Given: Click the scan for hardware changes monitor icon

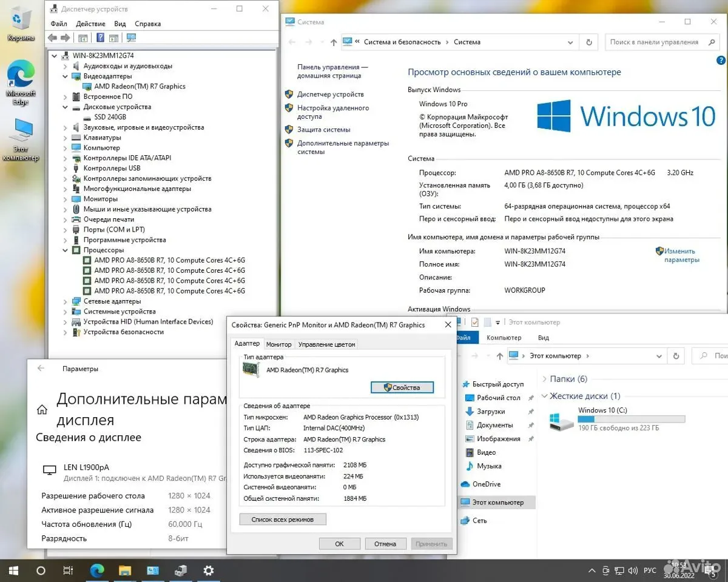Looking at the screenshot, I should tap(131, 38).
